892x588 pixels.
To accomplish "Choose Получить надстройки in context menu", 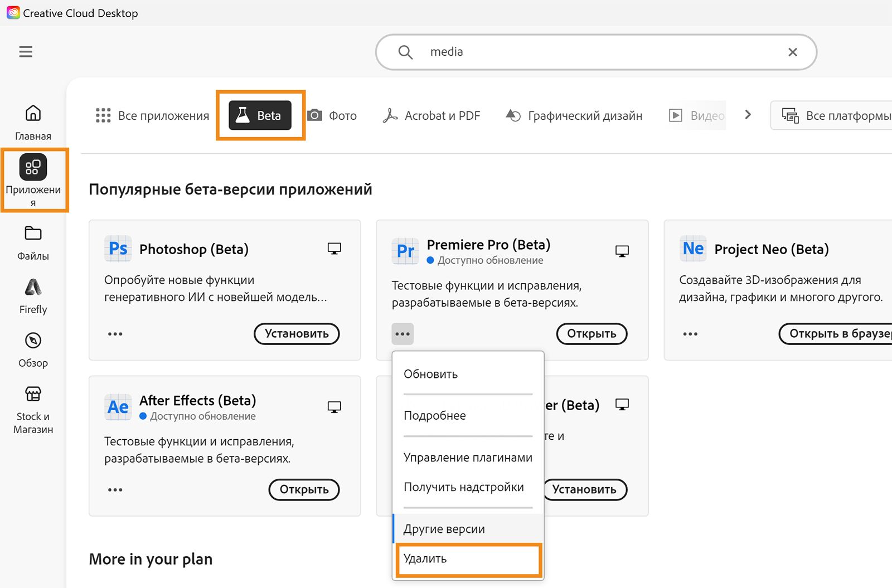I will (468, 487).
